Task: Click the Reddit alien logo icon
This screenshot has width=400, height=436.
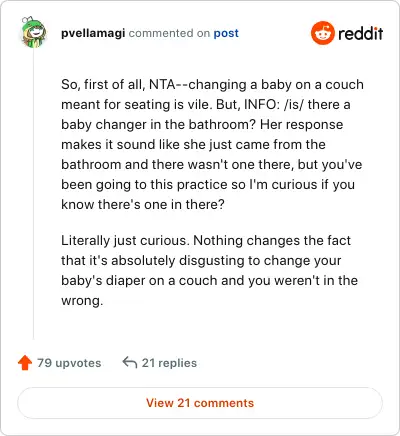Action: pos(323,33)
